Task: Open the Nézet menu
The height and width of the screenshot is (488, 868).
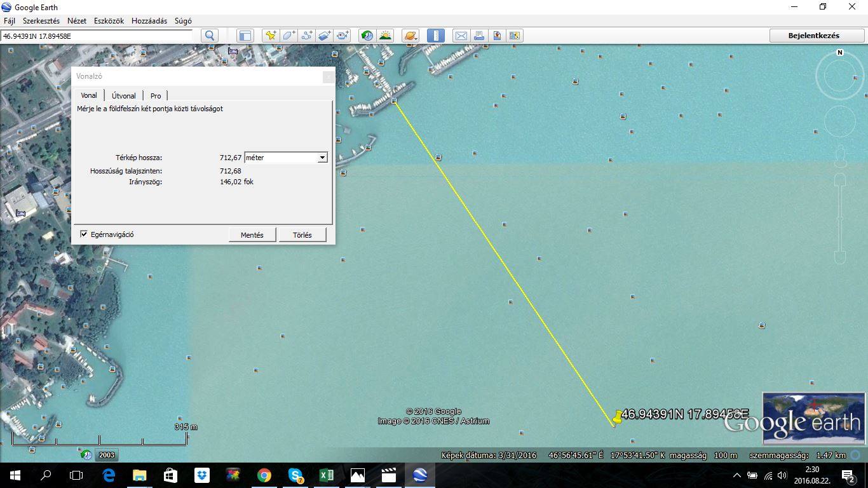Action: (76, 21)
